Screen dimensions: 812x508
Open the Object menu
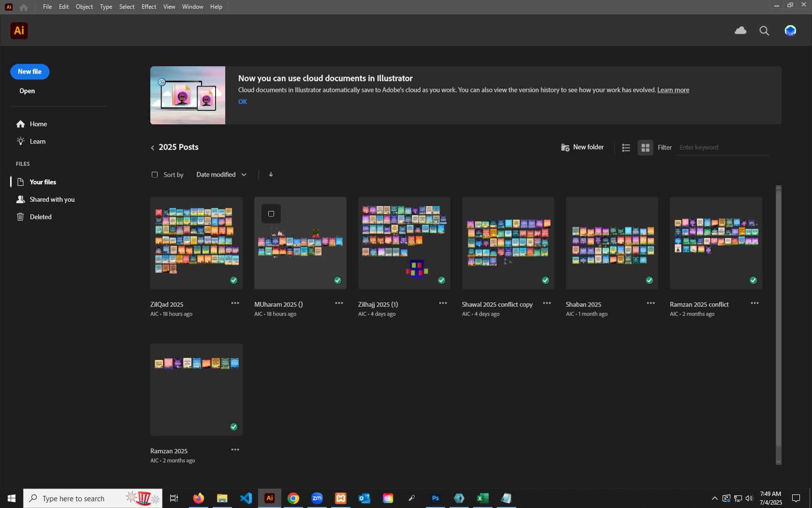(x=84, y=7)
